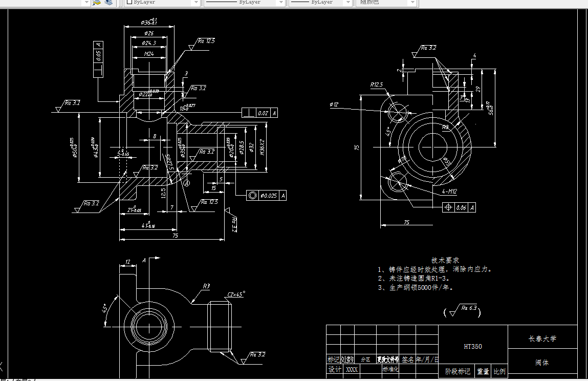
Task: Switch to the 布局2 layout tab
Action: pyautogui.click(x=31, y=379)
